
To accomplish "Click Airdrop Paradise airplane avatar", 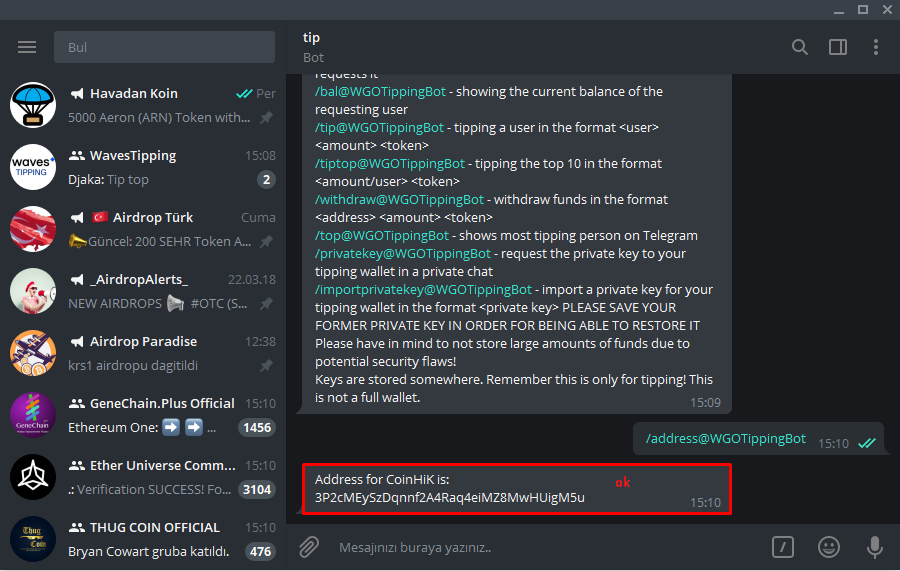I will tap(33, 353).
